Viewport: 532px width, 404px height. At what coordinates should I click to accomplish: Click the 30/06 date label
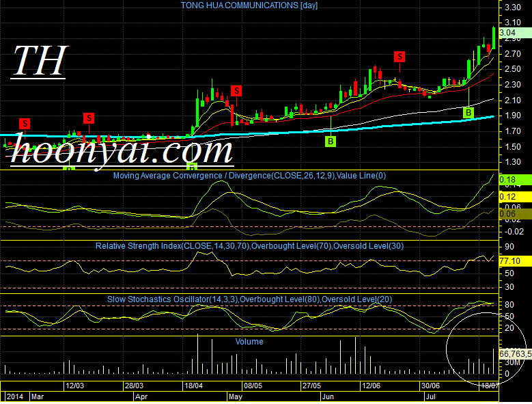(x=430, y=386)
